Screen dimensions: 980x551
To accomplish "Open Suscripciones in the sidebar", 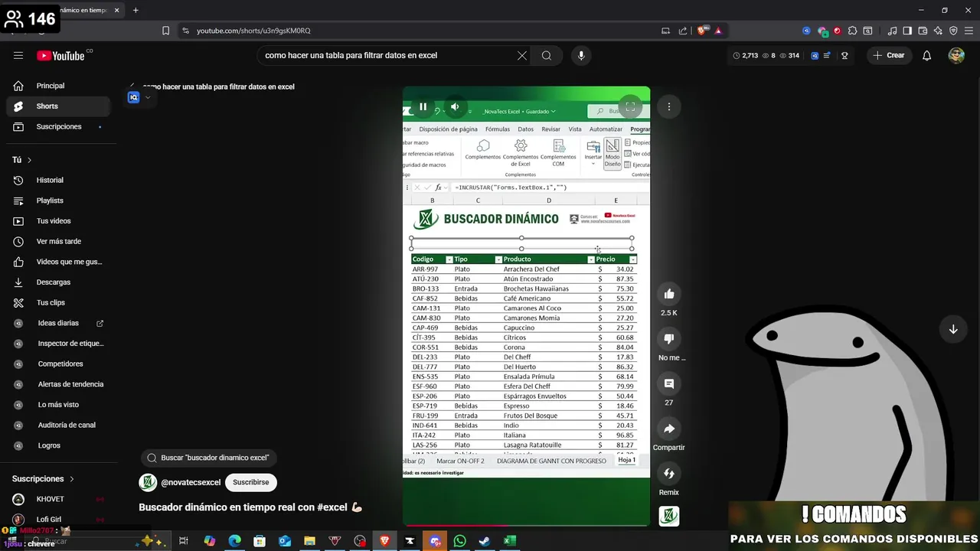I will [59, 126].
